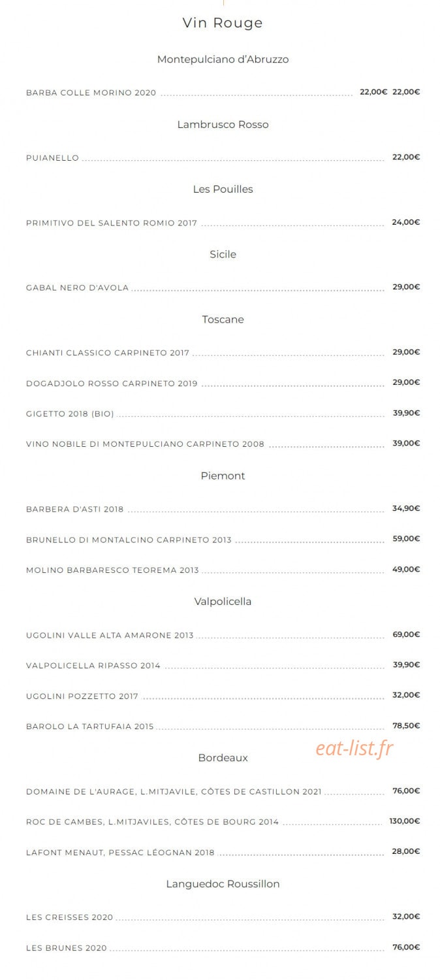Choose Roc de Cambes Côtes de Bourg 2014
This screenshot has width=440, height=980.
(x=152, y=823)
